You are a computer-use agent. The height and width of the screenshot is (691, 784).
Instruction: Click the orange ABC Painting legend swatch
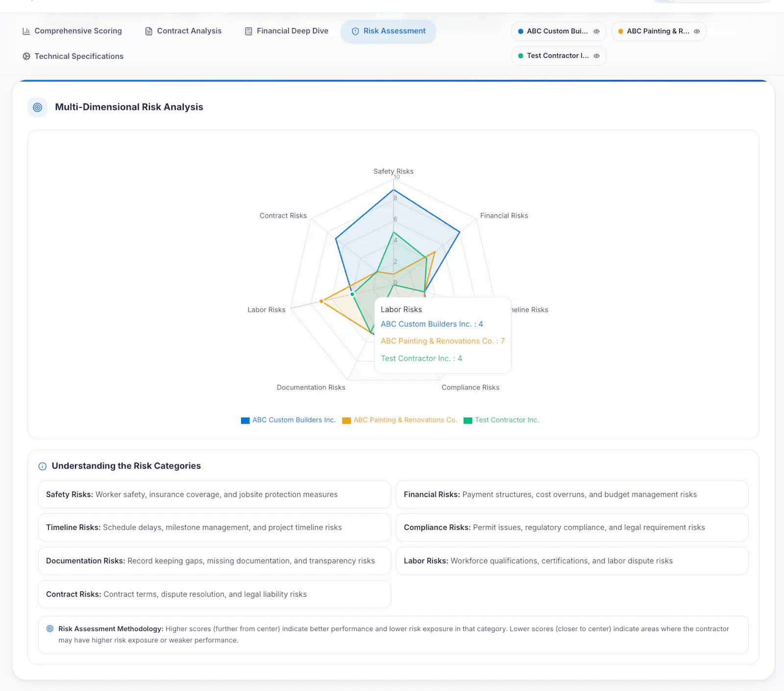coord(346,420)
